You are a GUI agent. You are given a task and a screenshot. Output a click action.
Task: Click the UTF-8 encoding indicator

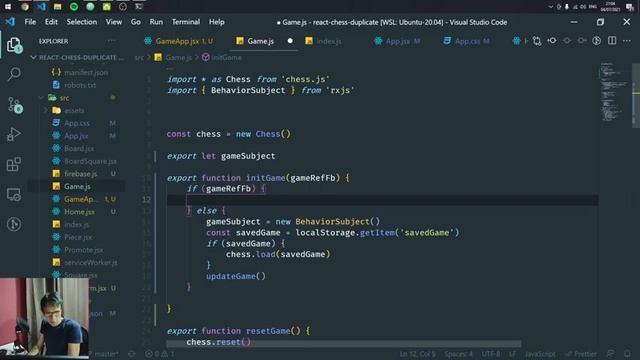(491, 354)
